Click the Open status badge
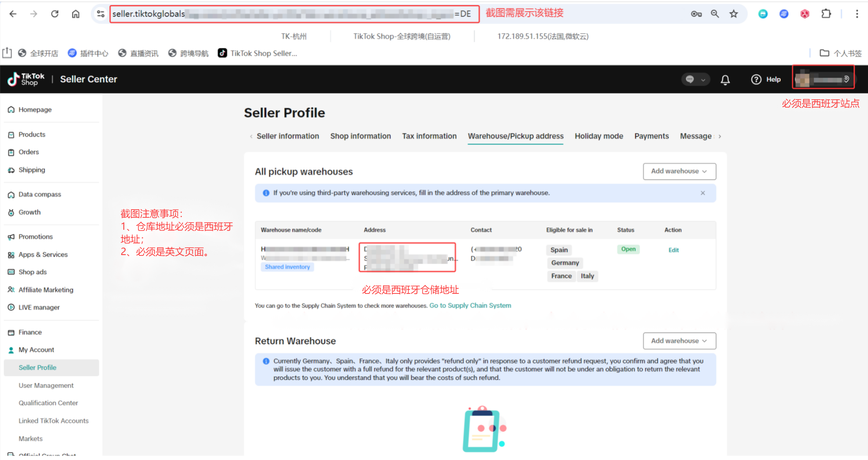Image resolution: width=868 pixels, height=460 pixels. 628,249
